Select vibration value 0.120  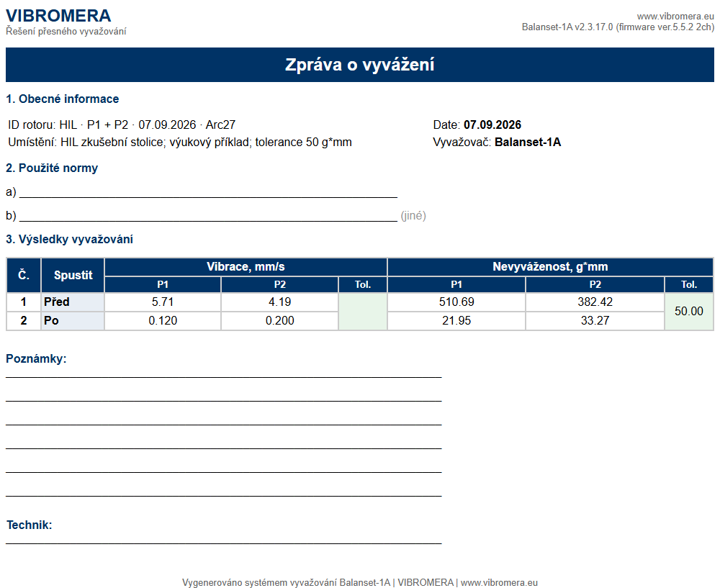[163, 321]
